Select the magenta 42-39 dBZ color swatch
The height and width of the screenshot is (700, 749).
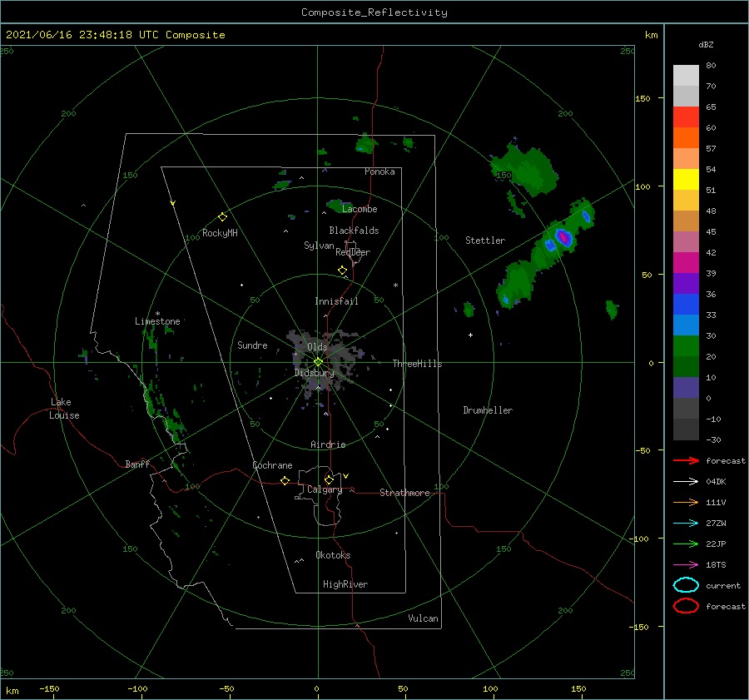(686, 263)
